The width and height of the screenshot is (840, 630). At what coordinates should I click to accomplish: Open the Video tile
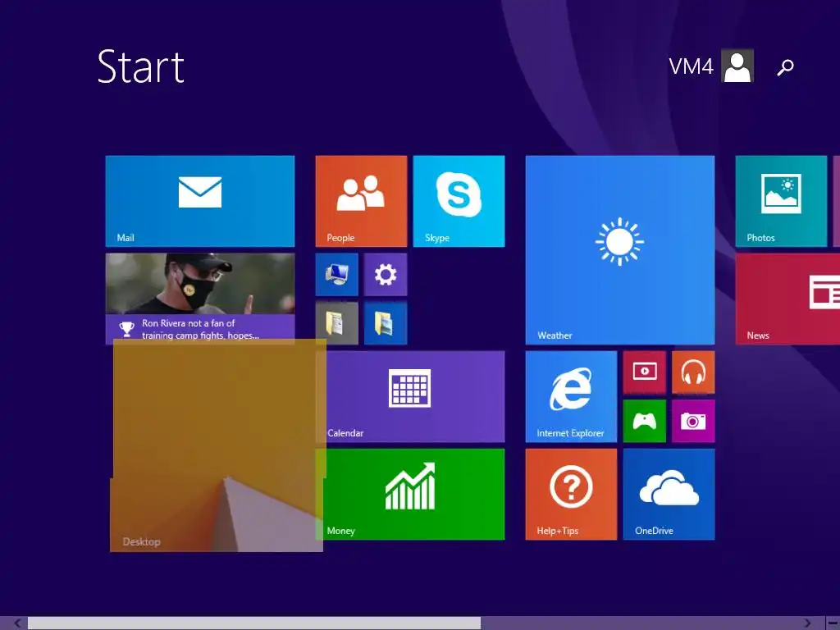[645, 372]
